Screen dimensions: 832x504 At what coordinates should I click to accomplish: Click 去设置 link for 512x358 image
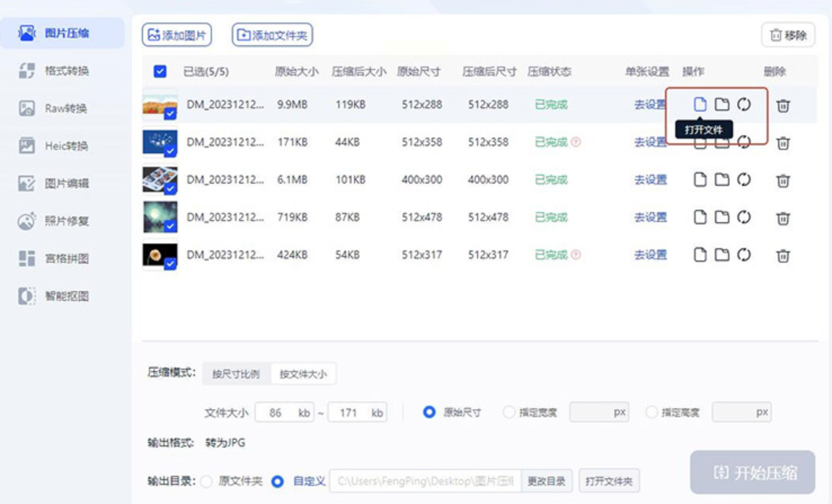[650, 142]
